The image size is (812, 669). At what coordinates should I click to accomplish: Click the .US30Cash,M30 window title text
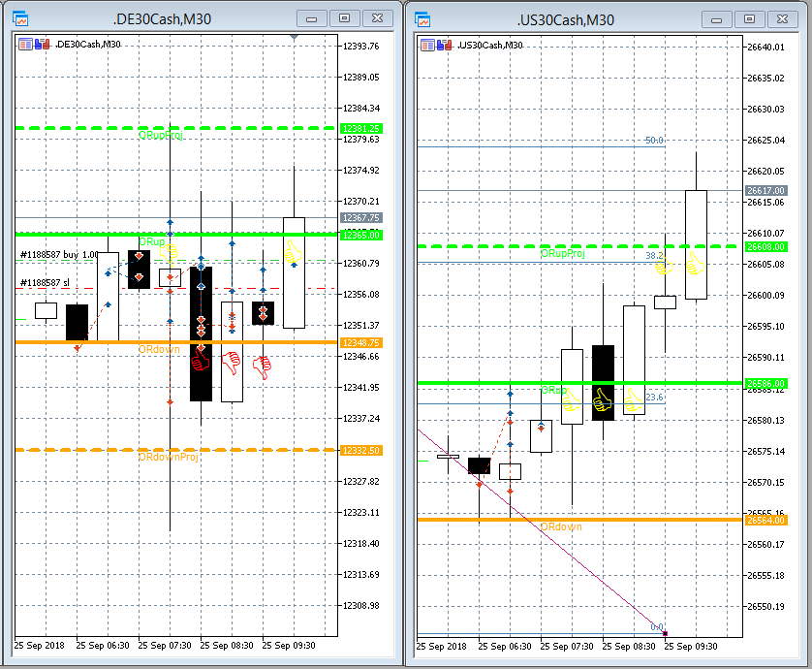[x=566, y=20]
